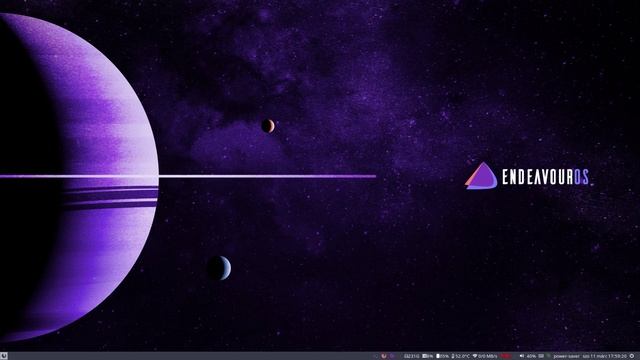This screenshot has width=640, height=360.
Task: Click the date and clock in the bar
Action: [604, 356]
